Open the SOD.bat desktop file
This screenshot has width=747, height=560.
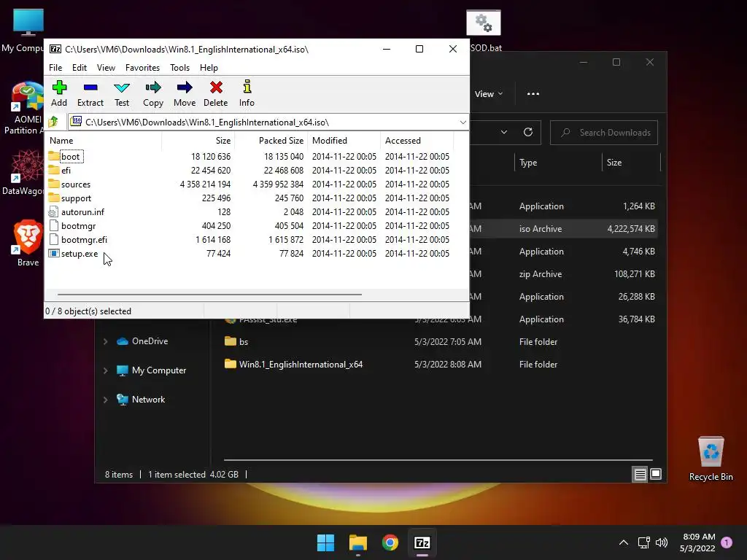coord(484,29)
